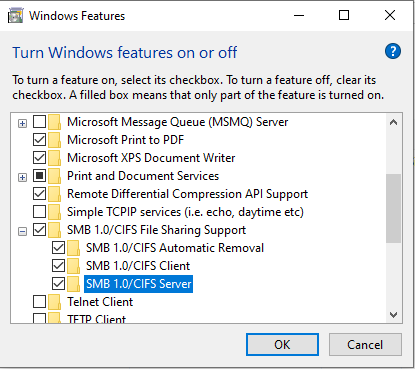The height and width of the screenshot is (369, 415).
Task: Click the features list scrollbar thumb
Action: click(393, 209)
